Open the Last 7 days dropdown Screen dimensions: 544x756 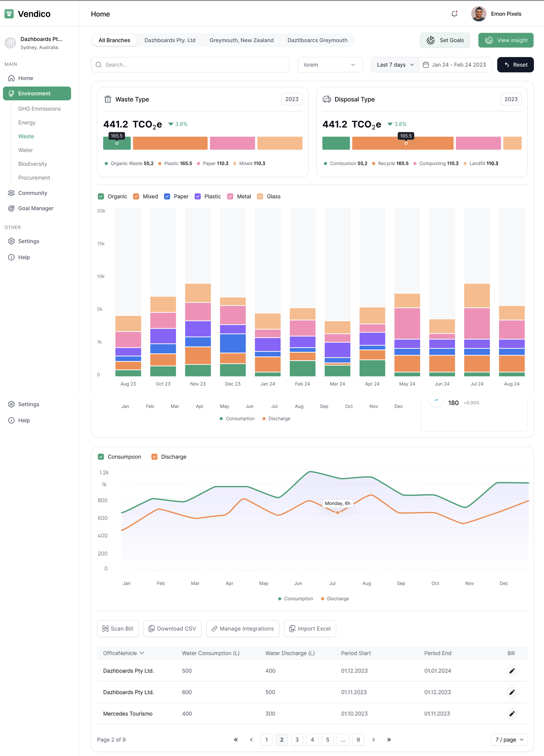coord(395,65)
